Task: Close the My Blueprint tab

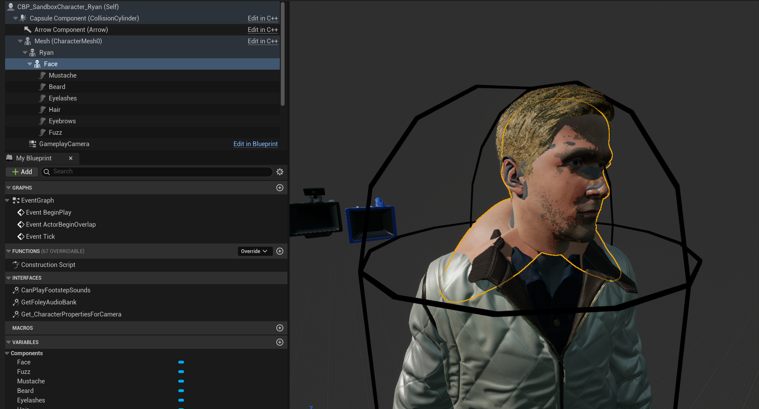Action: (x=71, y=158)
